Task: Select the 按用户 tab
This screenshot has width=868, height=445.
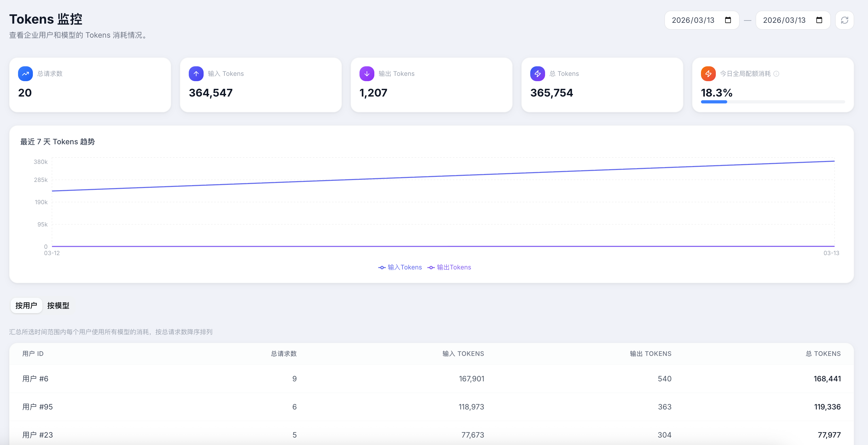Action: 26,306
